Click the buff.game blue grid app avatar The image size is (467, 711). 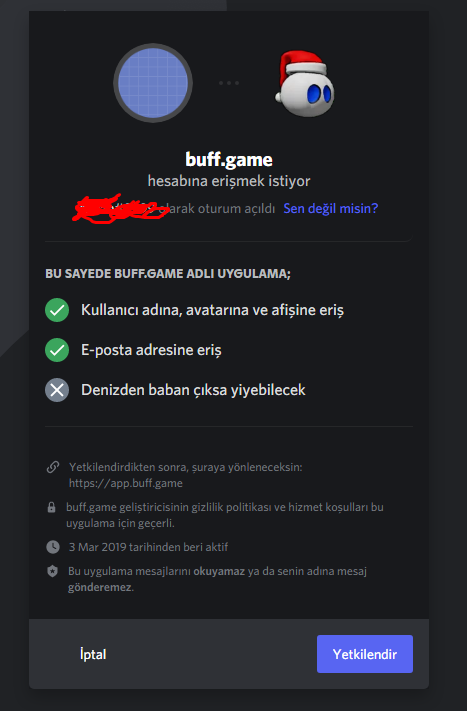(153, 83)
